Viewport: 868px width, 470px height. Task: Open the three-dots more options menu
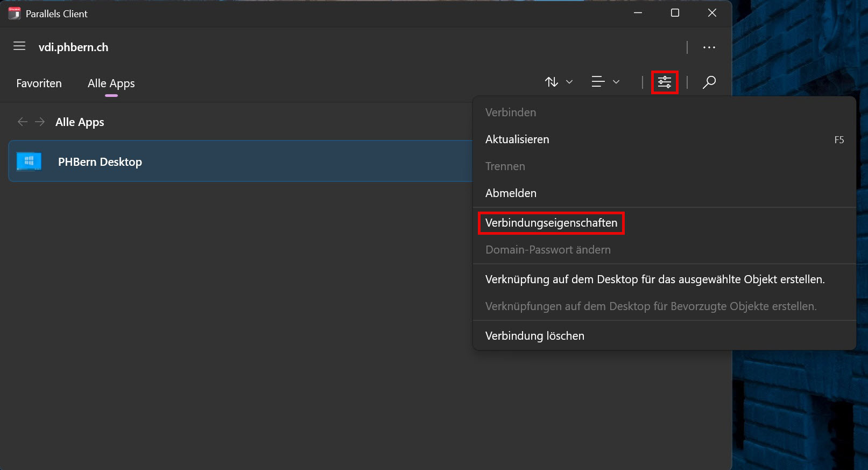709,47
